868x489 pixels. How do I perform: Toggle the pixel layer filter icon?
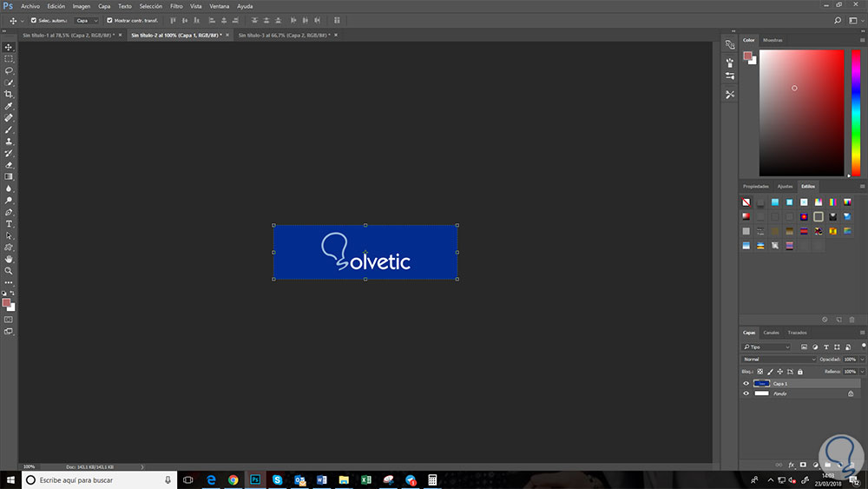point(804,347)
